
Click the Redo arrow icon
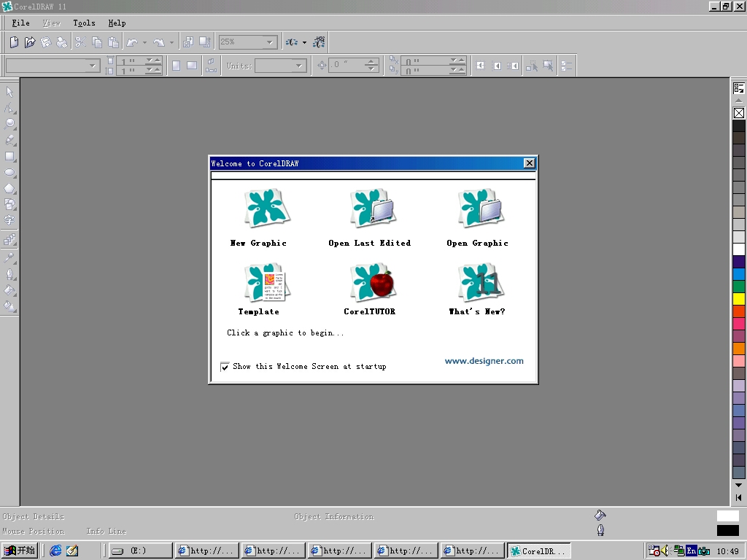[x=159, y=42]
